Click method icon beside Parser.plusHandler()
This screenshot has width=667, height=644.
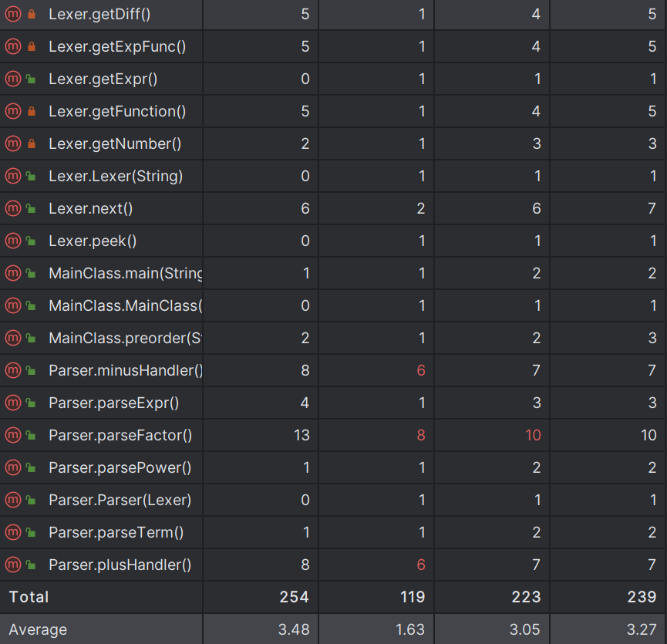13,565
